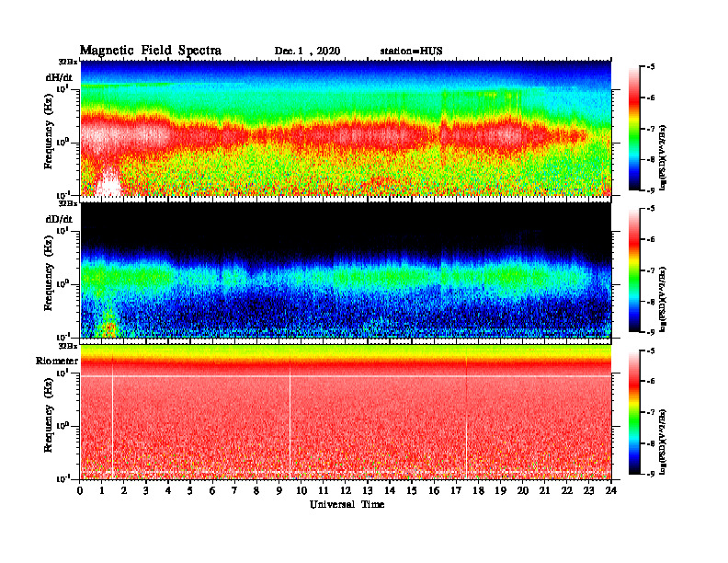Click the '-7' value on dD/dt color bar

[x=651, y=270]
